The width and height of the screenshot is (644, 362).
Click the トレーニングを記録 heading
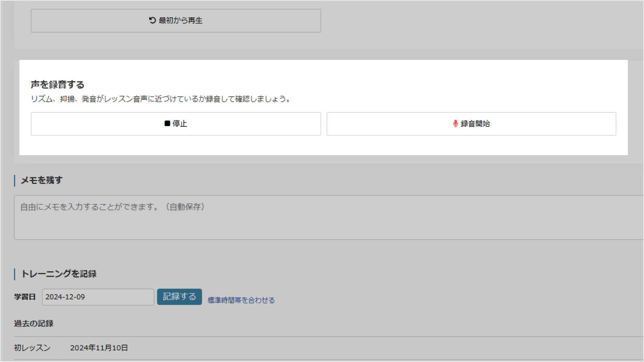click(x=59, y=274)
